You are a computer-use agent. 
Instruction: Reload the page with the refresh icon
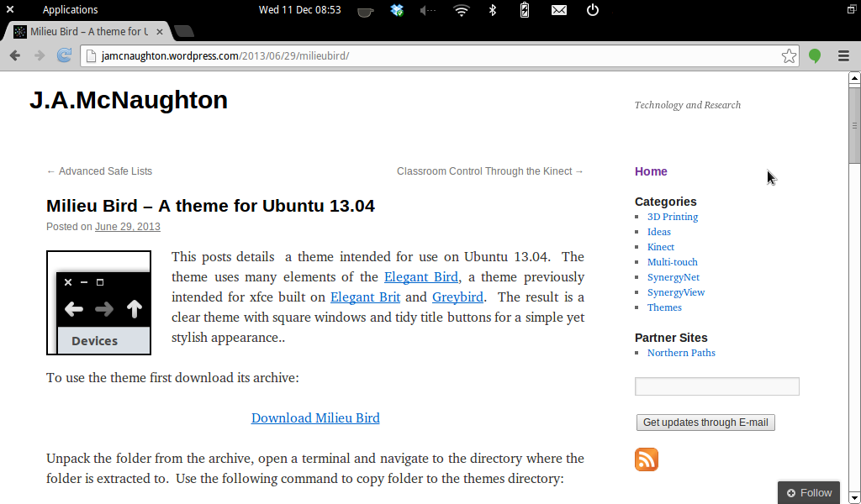64,55
